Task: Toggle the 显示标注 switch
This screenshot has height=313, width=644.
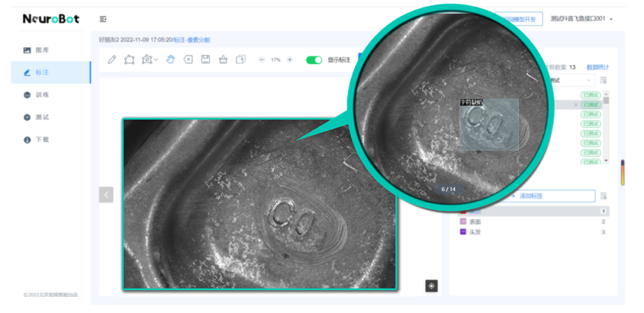Action: (x=314, y=60)
